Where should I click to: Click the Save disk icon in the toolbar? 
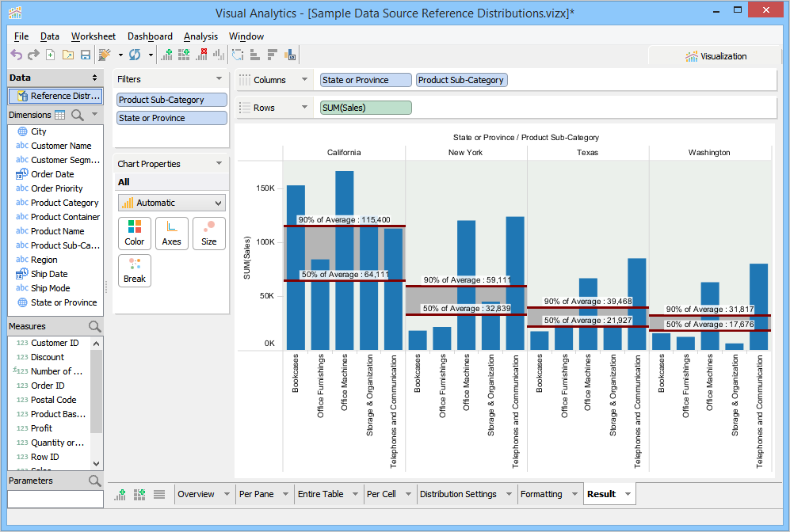86,55
